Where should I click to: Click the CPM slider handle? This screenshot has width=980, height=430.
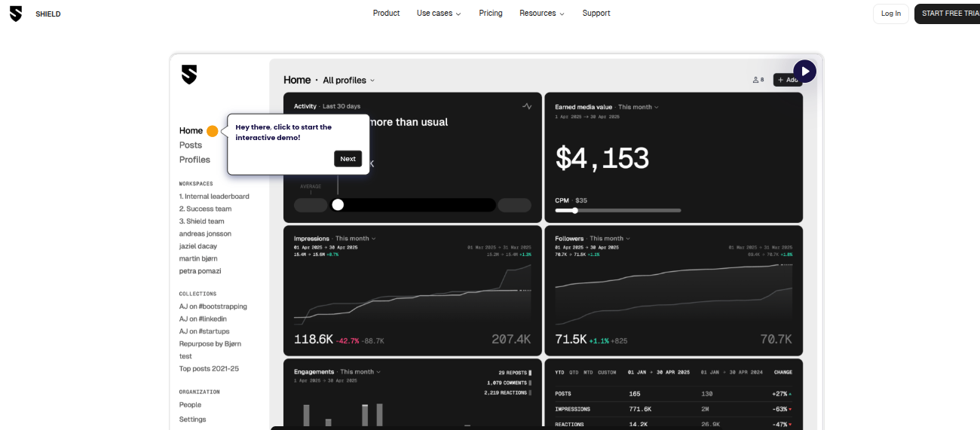click(x=575, y=211)
